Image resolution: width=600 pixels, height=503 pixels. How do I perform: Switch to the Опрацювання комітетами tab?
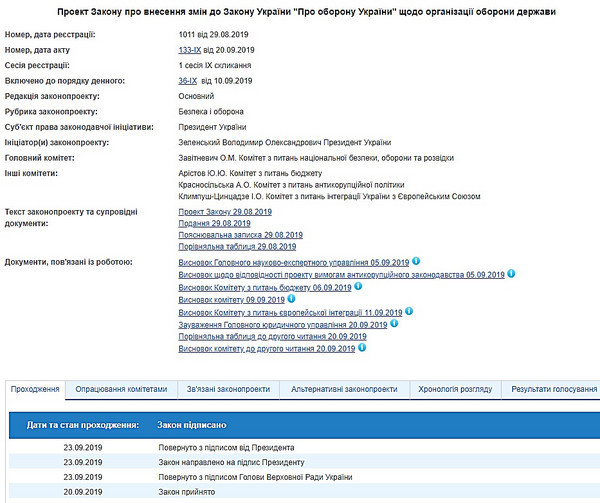click(x=122, y=389)
